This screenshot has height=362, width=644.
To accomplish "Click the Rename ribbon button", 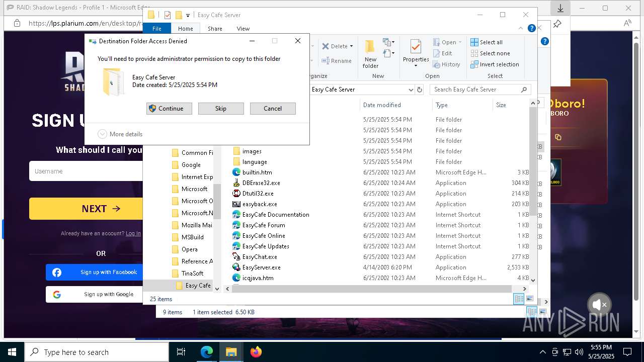I will (337, 61).
